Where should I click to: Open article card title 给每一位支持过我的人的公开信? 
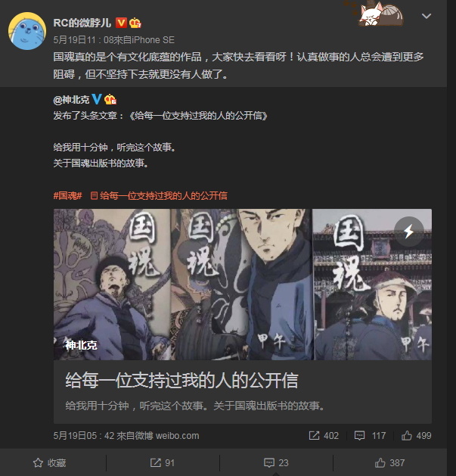point(181,380)
